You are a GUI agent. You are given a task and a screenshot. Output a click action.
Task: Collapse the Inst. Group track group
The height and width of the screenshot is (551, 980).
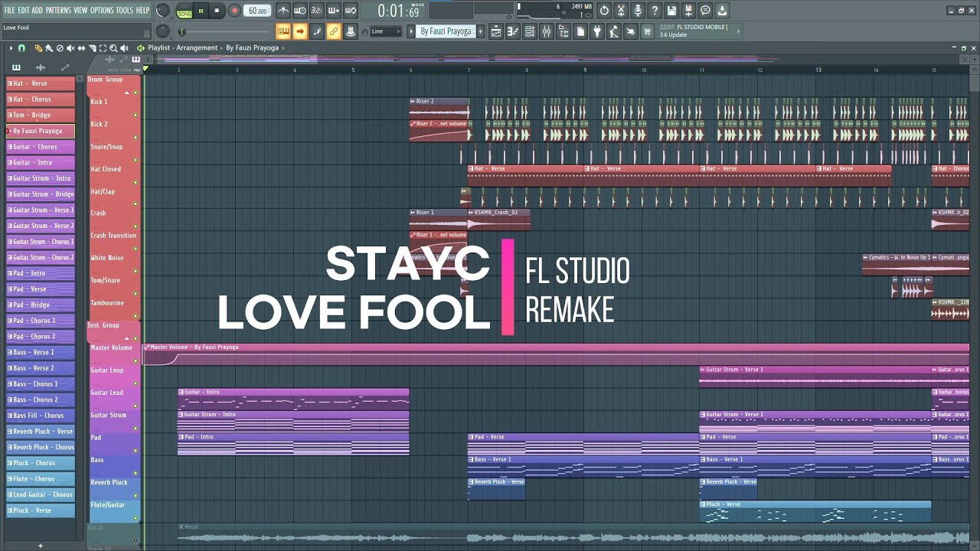coord(127,337)
